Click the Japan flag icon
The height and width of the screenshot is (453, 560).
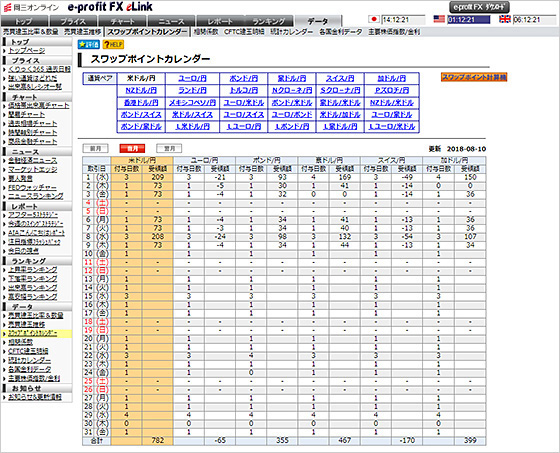tap(374, 19)
